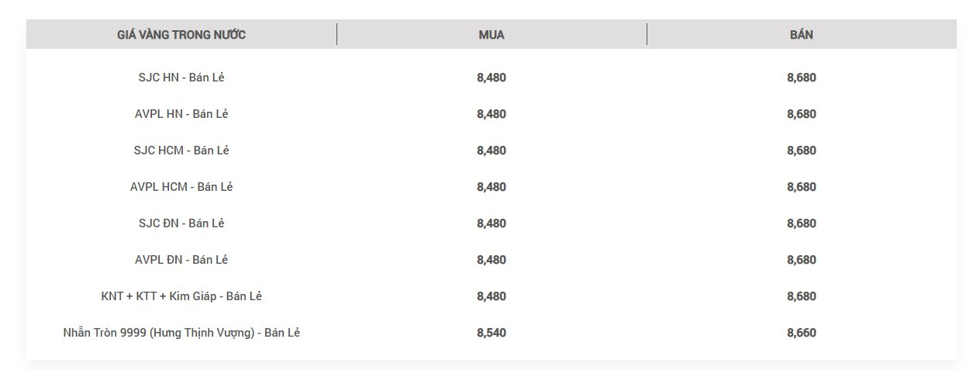The height and width of the screenshot is (370, 980).
Task: Select the SJC ĐN - Bán Lẻ row label
Action: tap(181, 223)
